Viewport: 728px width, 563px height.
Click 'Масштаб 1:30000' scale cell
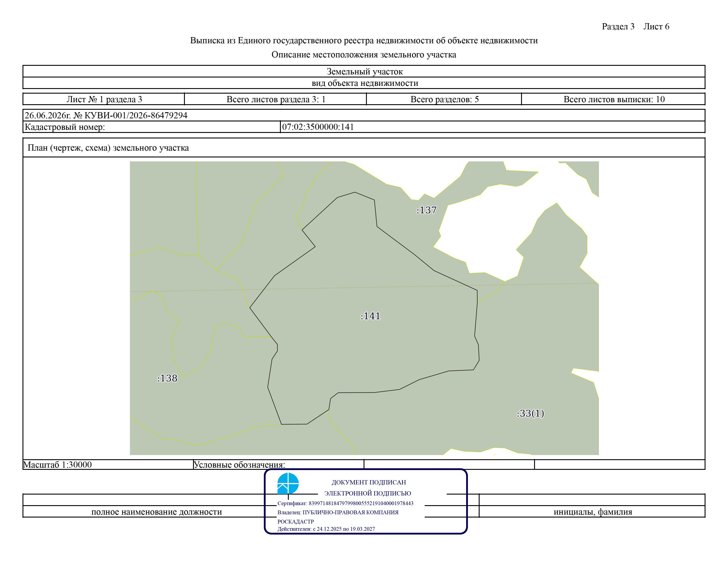pyautogui.click(x=108, y=464)
